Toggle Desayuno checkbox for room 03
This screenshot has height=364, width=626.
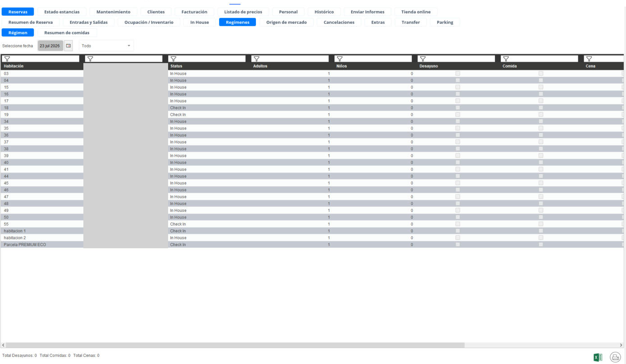458,73
